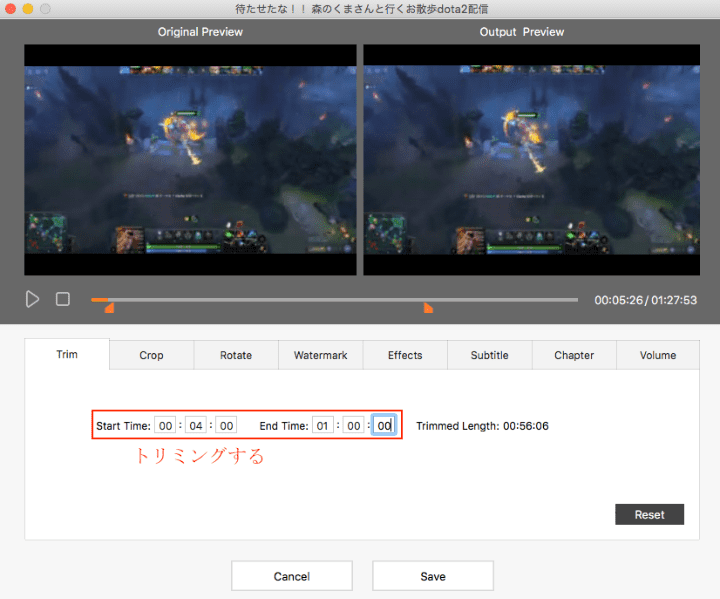This screenshot has width=720, height=599.
Task: Click the Trimmed Length 00:56:06 text
Action: (482, 426)
